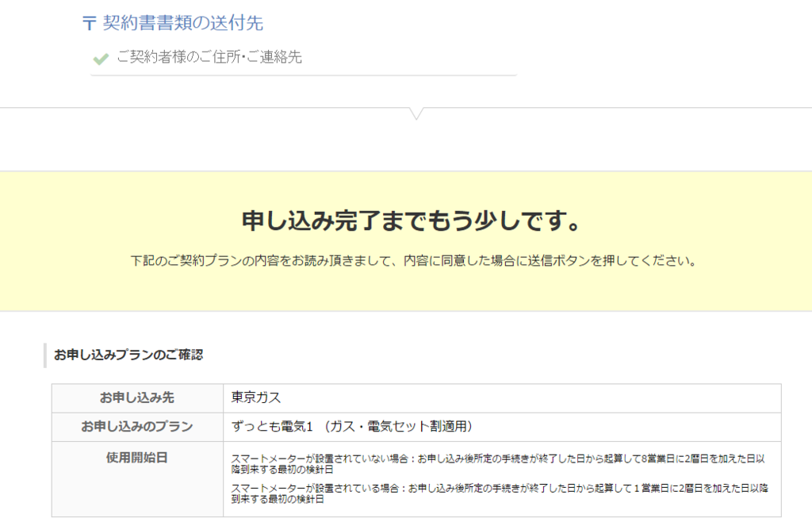Viewport: 812px width, 522px height.
Task: Click the postal mark icon beside 契約書書類の送付先
Action: click(x=89, y=23)
